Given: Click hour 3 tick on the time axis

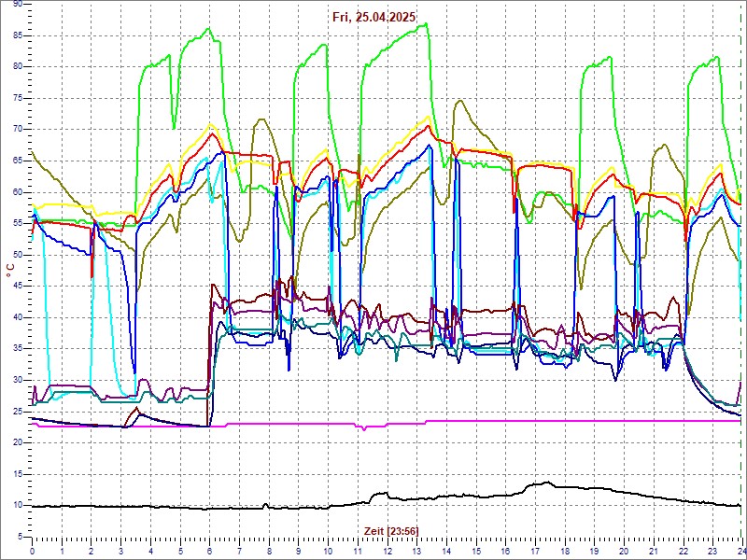Looking at the screenshot, I should click(120, 551).
